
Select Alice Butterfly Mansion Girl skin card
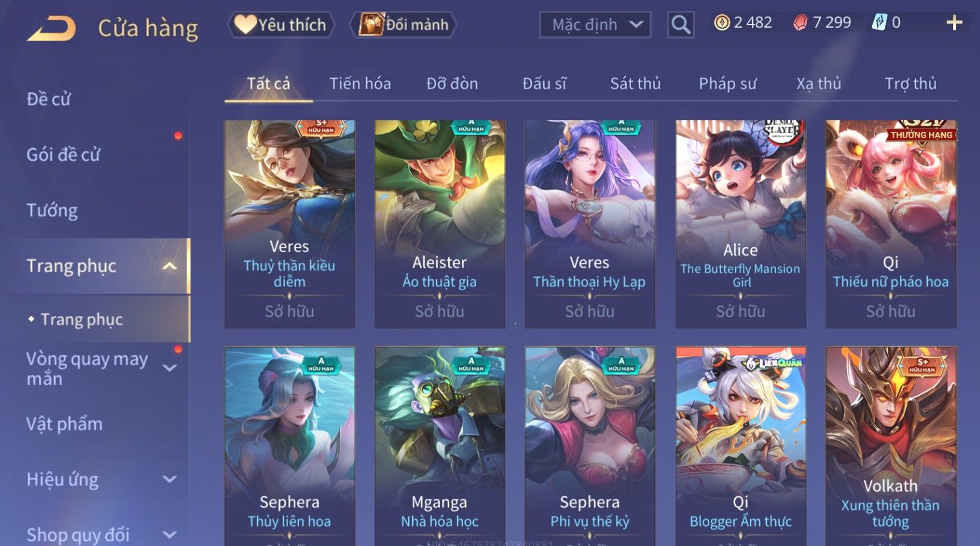coord(740,224)
